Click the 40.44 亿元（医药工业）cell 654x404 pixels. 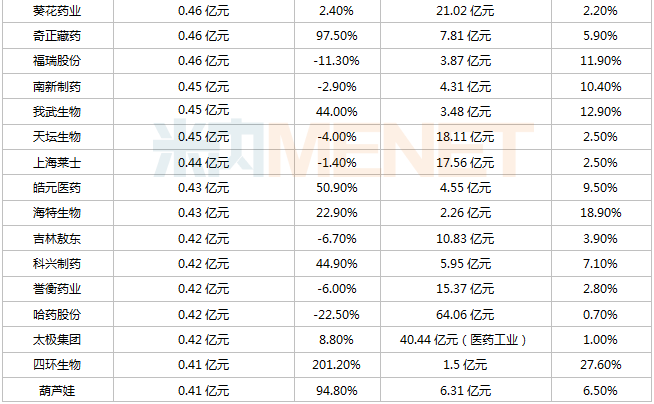point(463,340)
